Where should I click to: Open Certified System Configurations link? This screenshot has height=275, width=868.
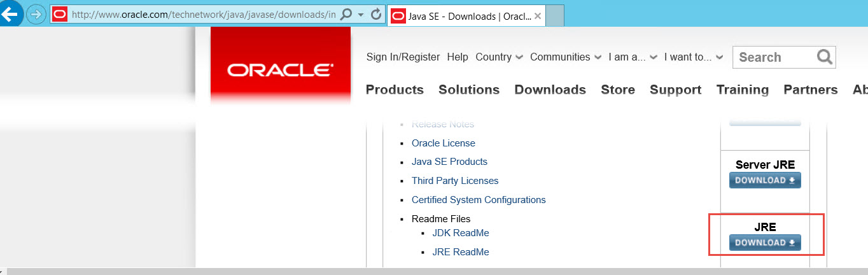(479, 200)
